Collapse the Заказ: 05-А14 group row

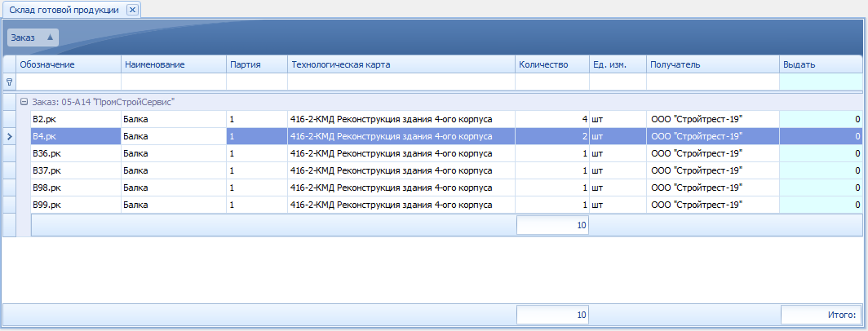pyautogui.click(x=24, y=102)
